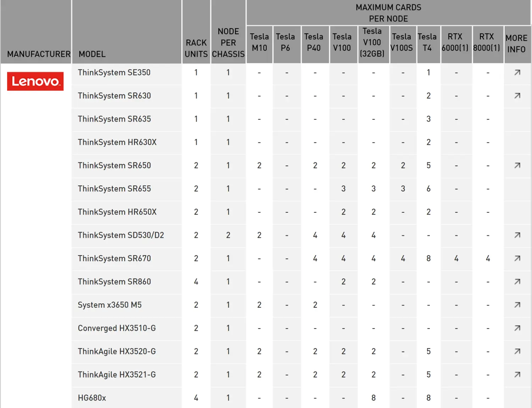Select the Converged HX3510-G model name
The image size is (532, 408).
tap(117, 328)
